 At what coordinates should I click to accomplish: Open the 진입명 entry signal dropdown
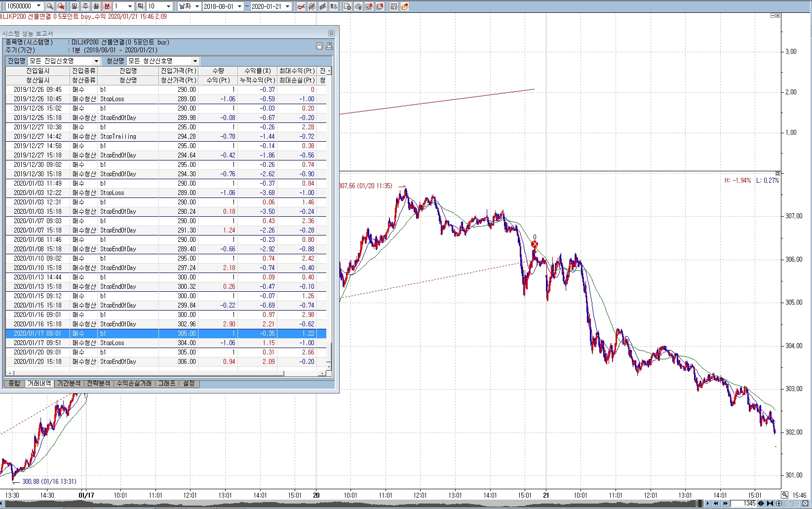point(96,61)
